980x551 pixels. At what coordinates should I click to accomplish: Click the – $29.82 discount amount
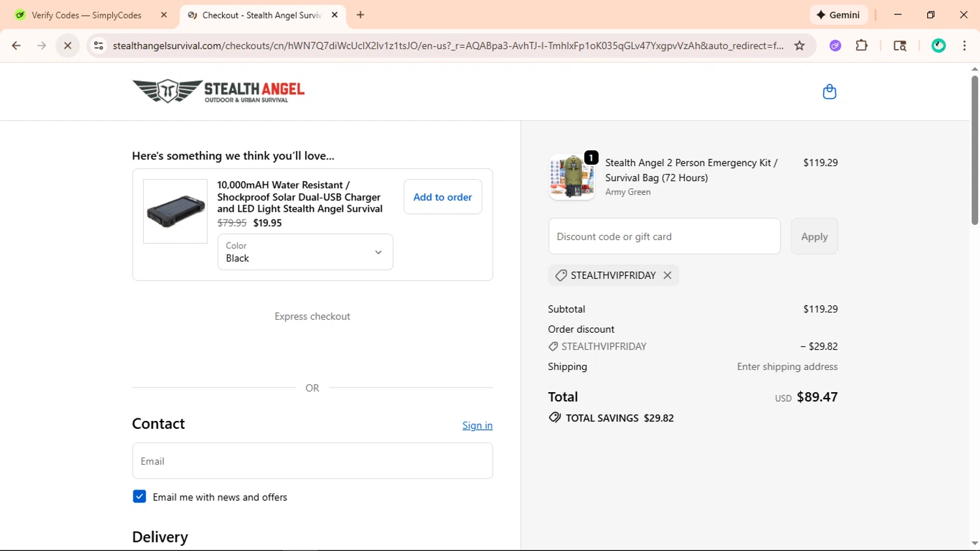tap(819, 346)
